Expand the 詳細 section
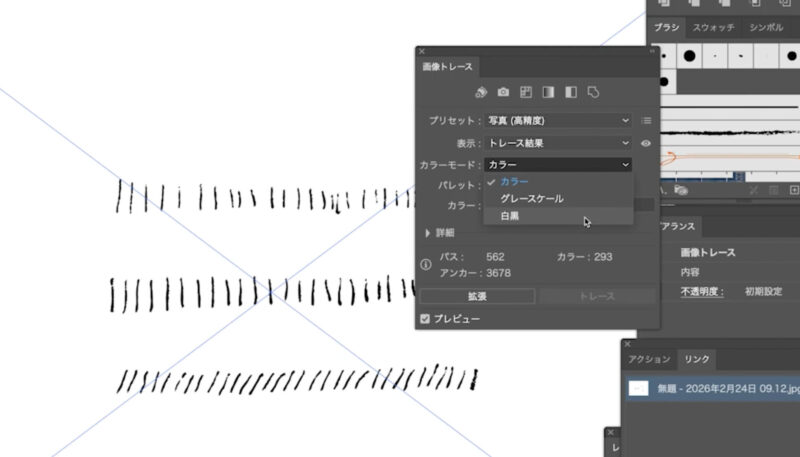 [x=429, y=233]
